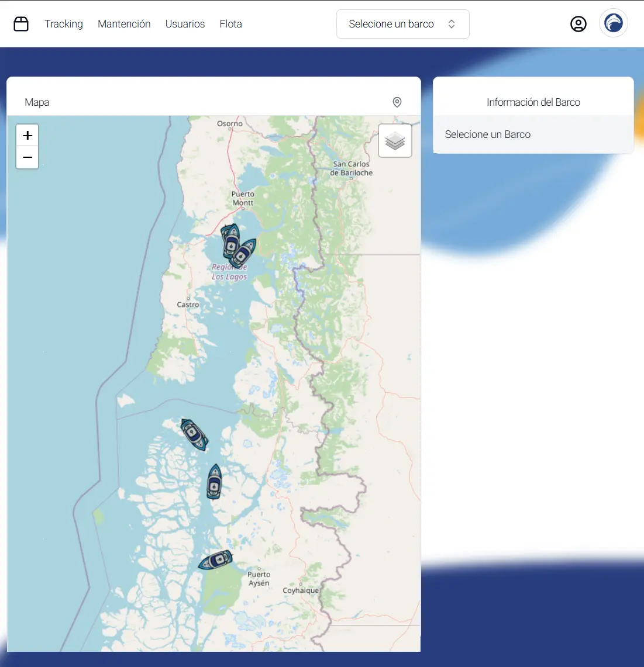Open the Selecione un barco dropdown
Viewport: 644px width, 667px height.
click(x=402, y=24)
